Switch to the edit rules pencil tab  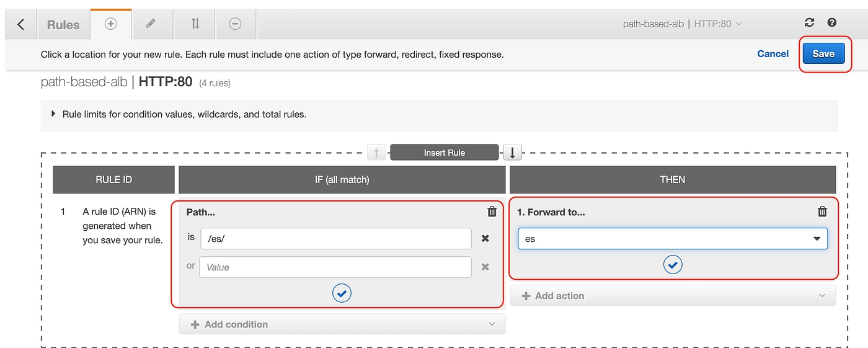point(151,24)
